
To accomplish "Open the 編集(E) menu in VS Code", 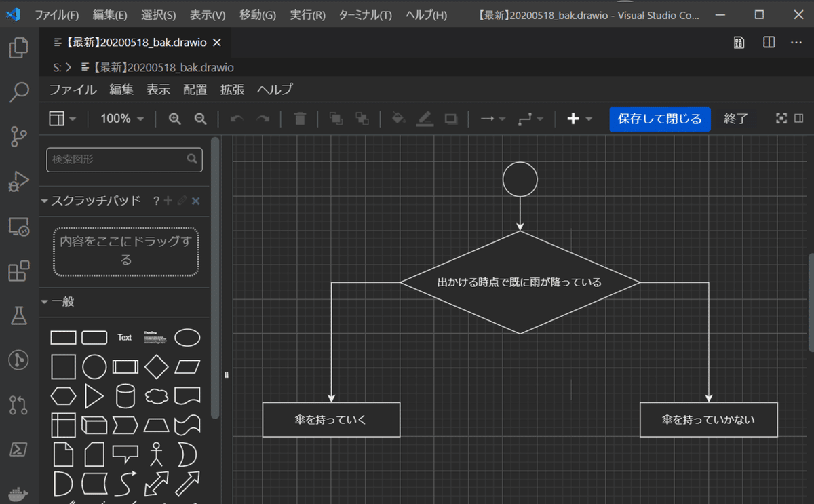I will point(110,15).
